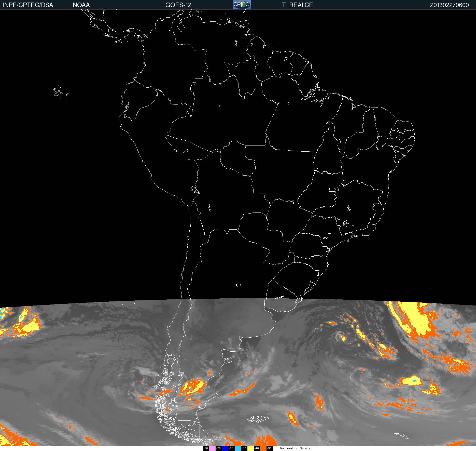
Task: Click the 'Celsius' unit label
Action: 305,448
